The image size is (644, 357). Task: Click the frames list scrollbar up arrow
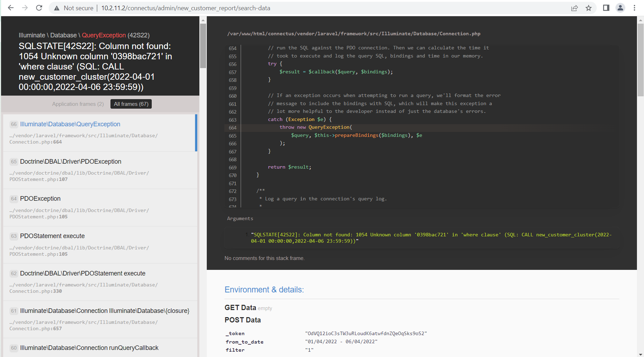point(203,20)
